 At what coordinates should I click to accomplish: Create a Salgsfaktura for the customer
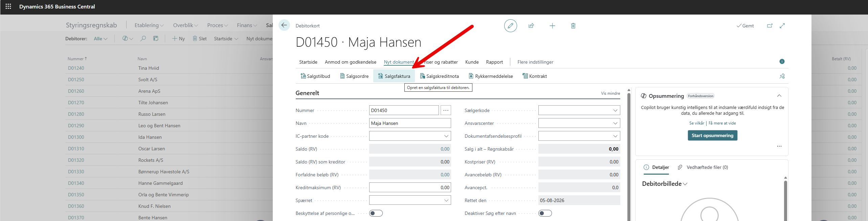(x=394, y=76)
